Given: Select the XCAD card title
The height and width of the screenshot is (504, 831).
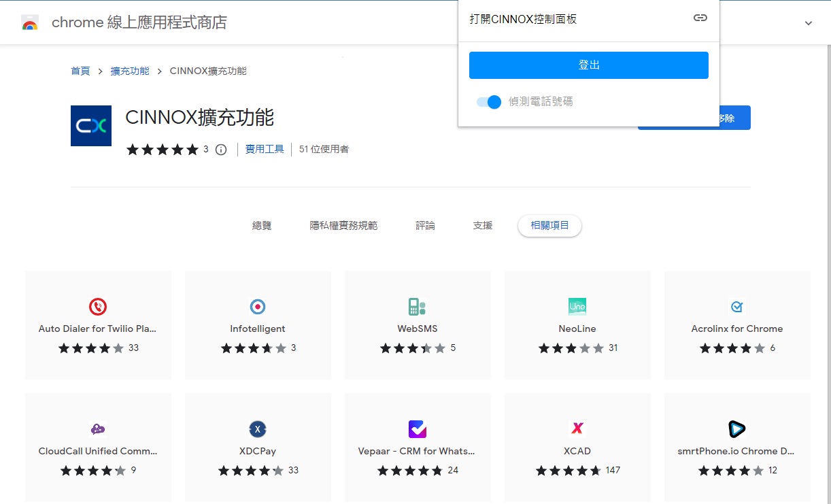Looking at the screenshot, I should click(577, 451).
